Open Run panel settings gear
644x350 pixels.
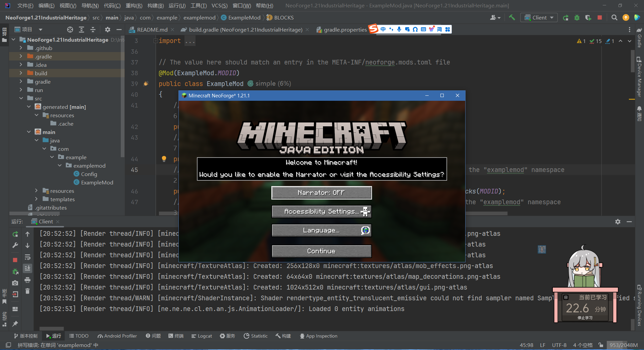(618, 222)
